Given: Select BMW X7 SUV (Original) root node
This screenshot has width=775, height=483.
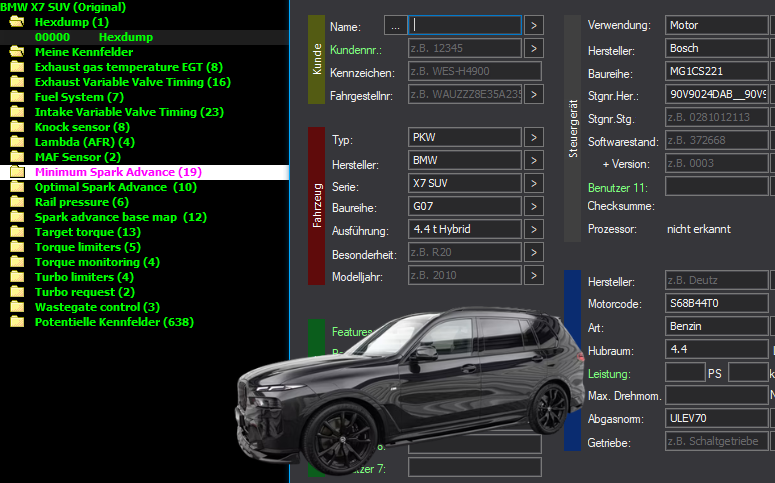Looking at the screenshot, I should (x=63, y=7).
